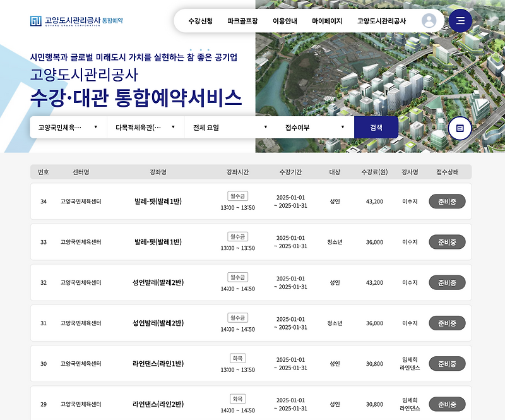Click 준비중 badge for 라인댄스(라인2반)
Image resolution: width=505 pixels, height=420 pixels.
[x=446, y=404]
